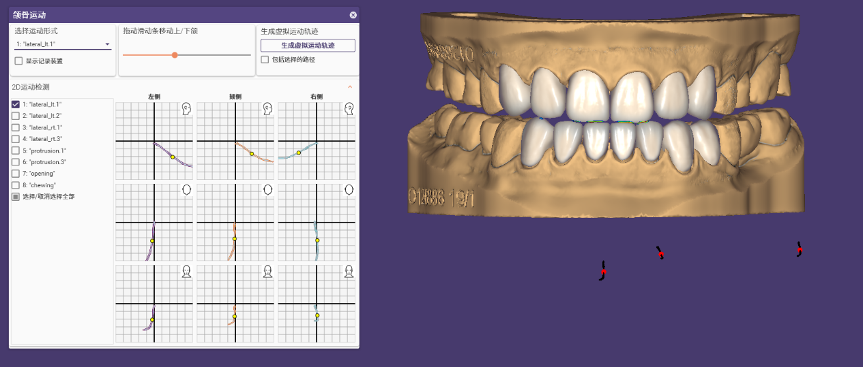This screenshot has width=864, height=368.
Task: Toggle the select/deselect all checkbox
Action: click(16, 197)
